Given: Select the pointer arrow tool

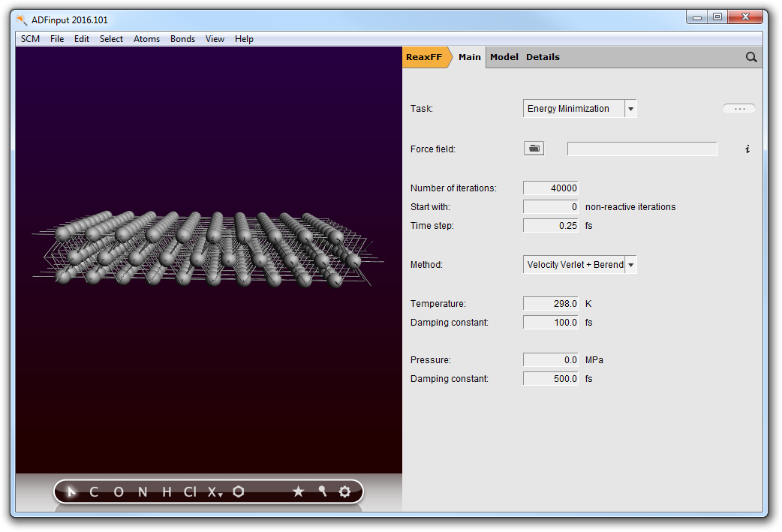Looking at the screenshot, I should (71, 492).
